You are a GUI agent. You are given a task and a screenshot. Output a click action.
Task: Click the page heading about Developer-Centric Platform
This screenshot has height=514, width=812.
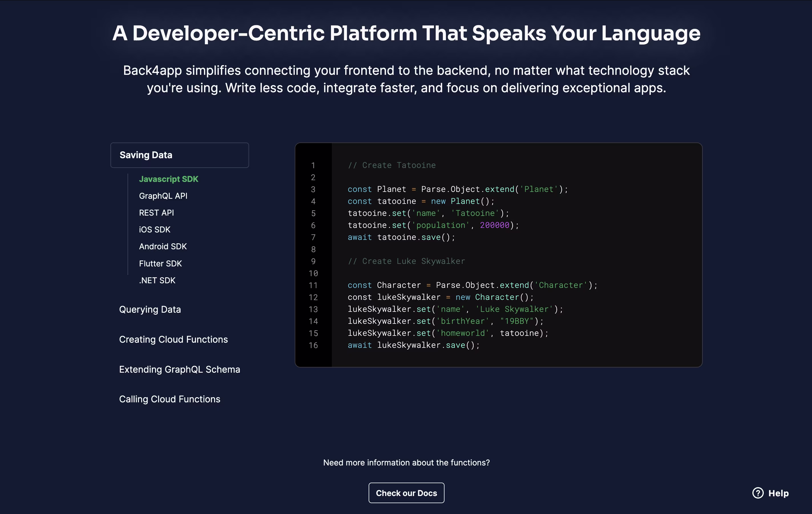point(406,33)
